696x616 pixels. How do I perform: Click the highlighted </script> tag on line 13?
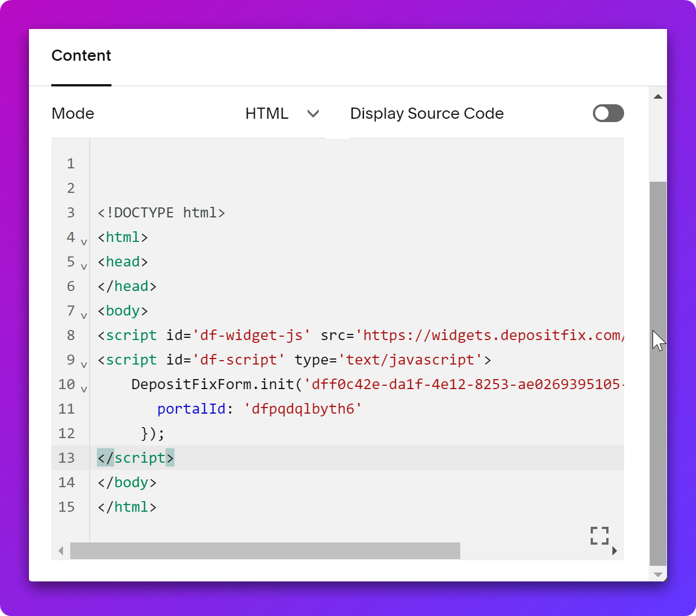pyautogui.click(x=135, y=458)
